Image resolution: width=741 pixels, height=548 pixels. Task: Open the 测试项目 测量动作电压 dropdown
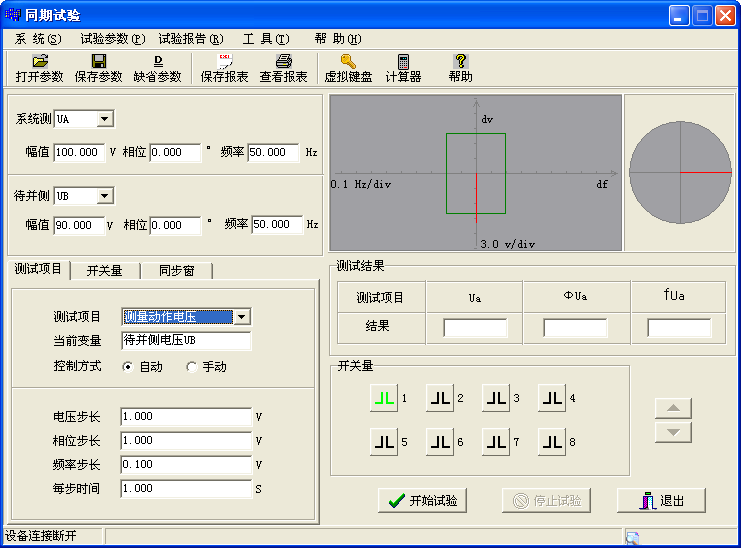click(x=240, y=317)
